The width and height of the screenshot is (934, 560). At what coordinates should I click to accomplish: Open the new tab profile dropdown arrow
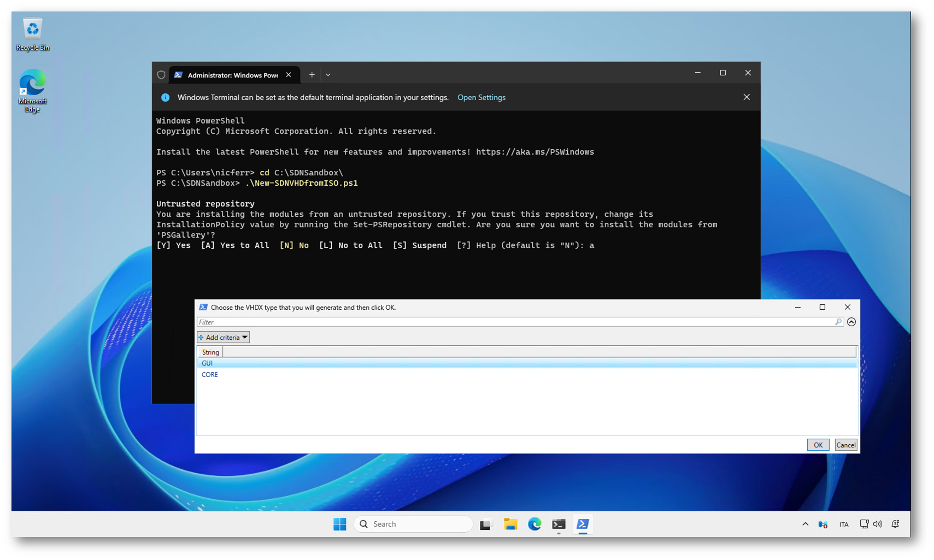(328, 75)
